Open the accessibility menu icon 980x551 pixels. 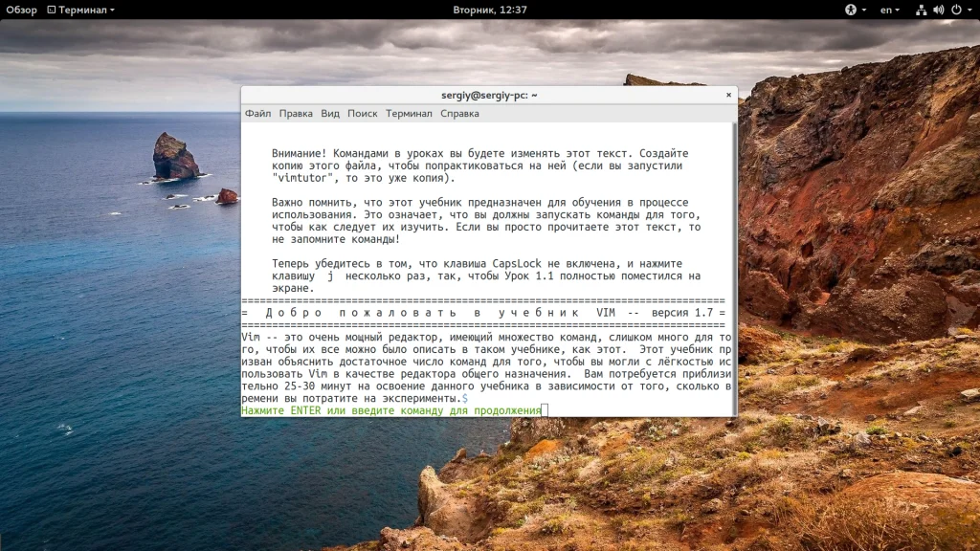pos(850,10)
